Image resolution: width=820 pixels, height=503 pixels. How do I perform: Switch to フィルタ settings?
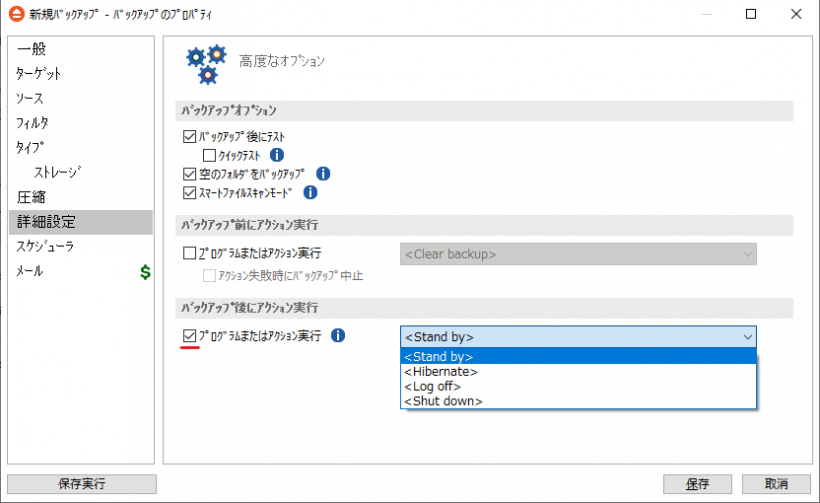point(81,123)
